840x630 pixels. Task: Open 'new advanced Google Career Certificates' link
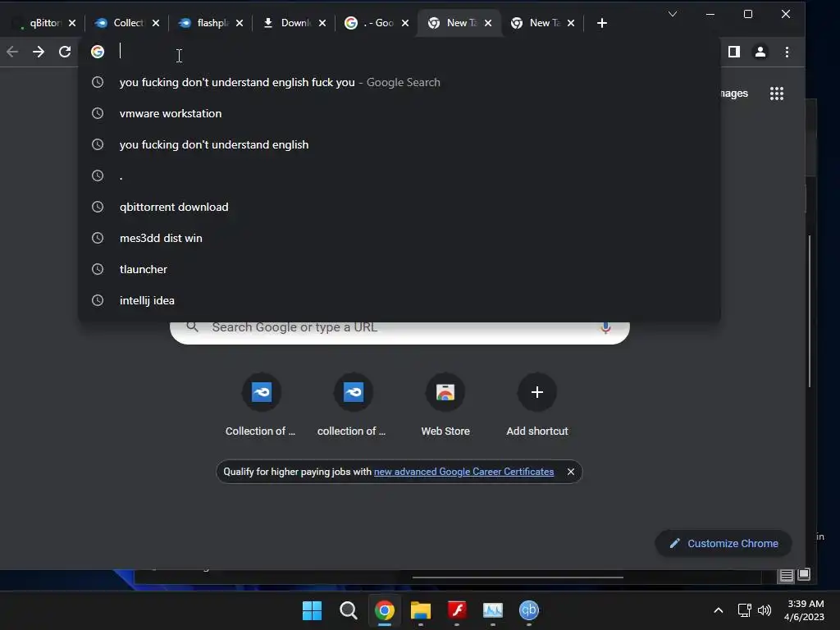[464, 472]
